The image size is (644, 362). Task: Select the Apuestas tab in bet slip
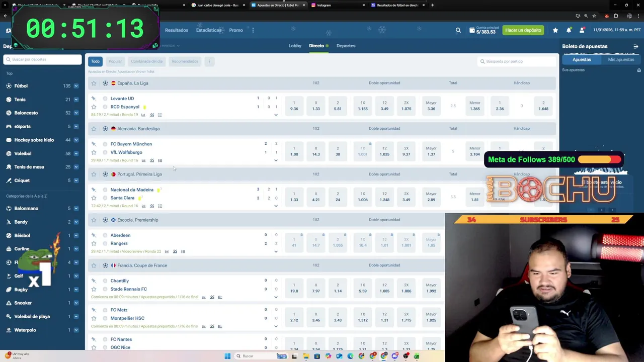coord(582,59)
